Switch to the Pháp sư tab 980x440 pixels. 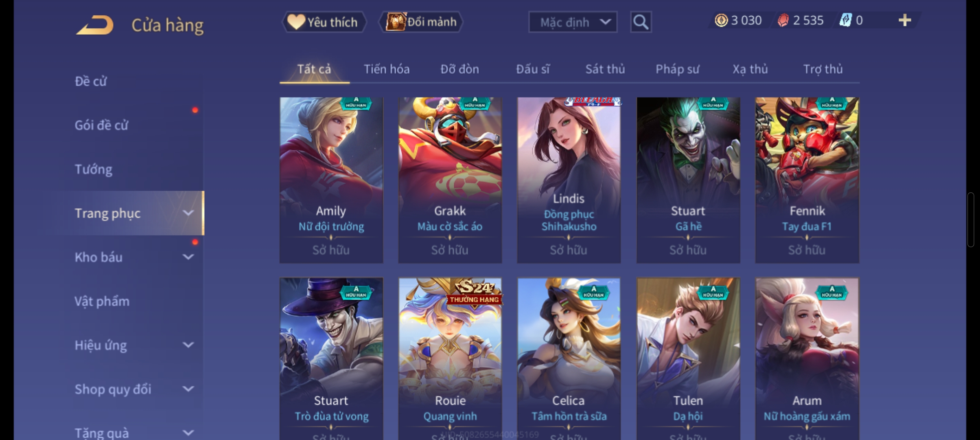(x=677, y=69)
